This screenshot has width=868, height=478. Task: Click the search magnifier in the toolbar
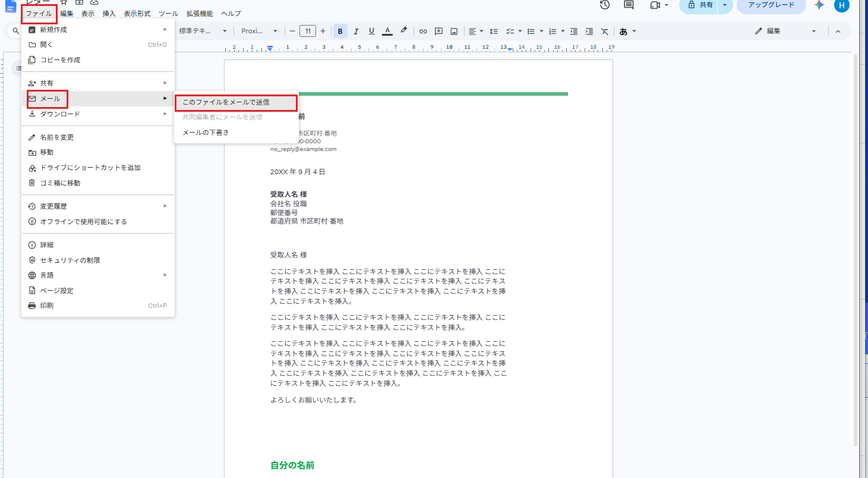coord(16,31)
